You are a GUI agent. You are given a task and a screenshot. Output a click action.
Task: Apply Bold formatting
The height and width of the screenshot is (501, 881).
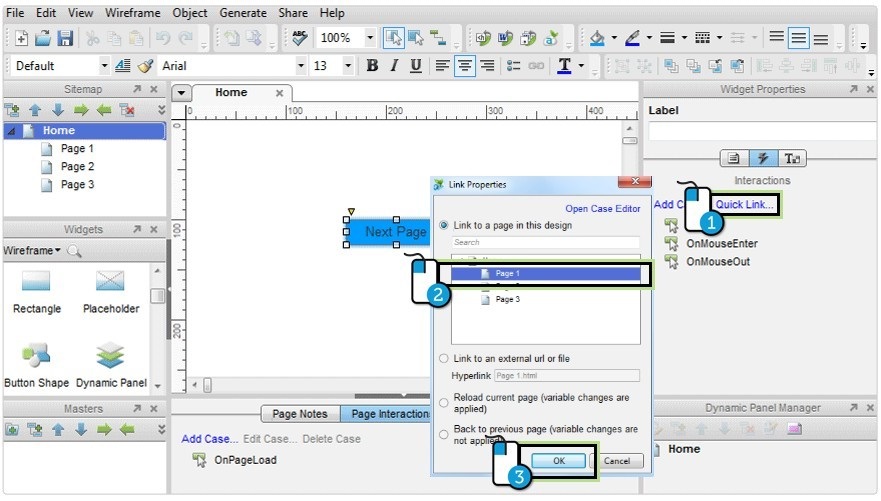(372, 66)
